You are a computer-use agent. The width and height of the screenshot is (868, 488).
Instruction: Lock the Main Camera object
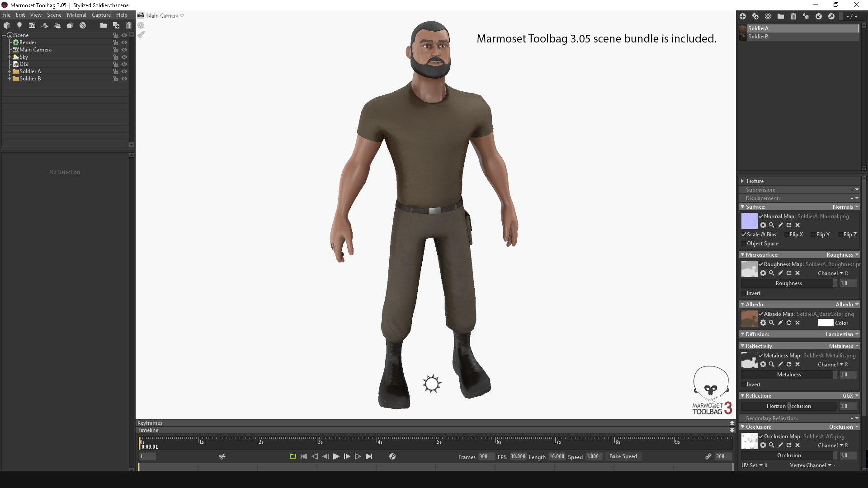tap(116, 50)
